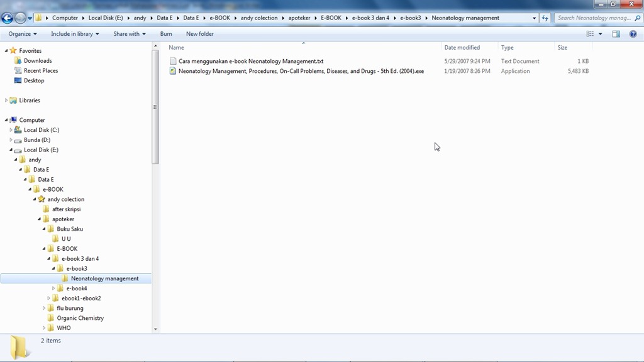Select the andy folder in tree
Screen dimensions: 644x362
tap(35, 160)
